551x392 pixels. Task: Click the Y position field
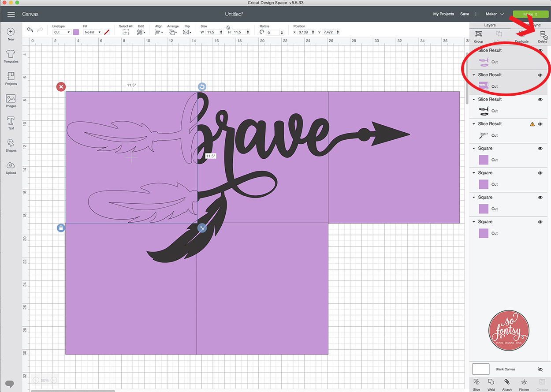pos(331,32)
